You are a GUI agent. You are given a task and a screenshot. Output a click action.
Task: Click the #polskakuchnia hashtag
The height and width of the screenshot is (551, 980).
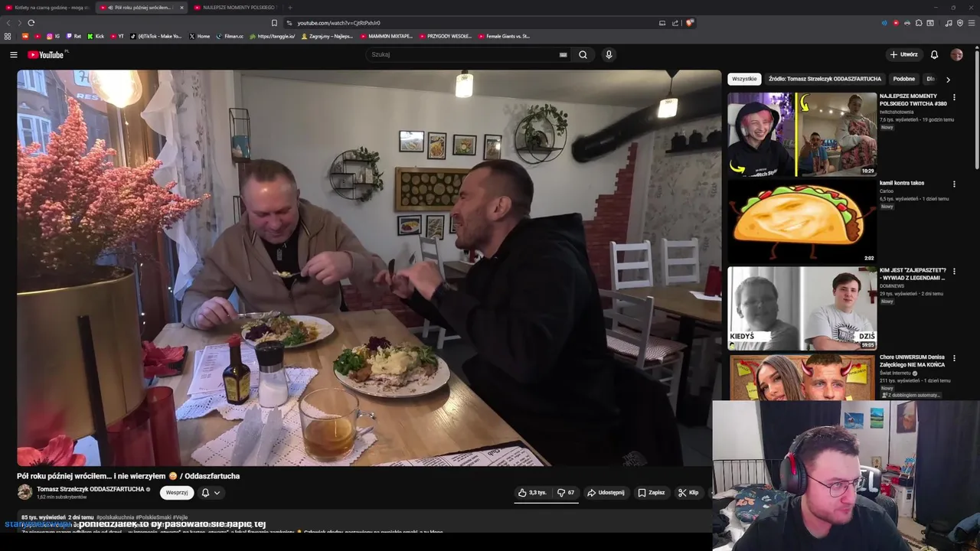[x=115, y=517]
